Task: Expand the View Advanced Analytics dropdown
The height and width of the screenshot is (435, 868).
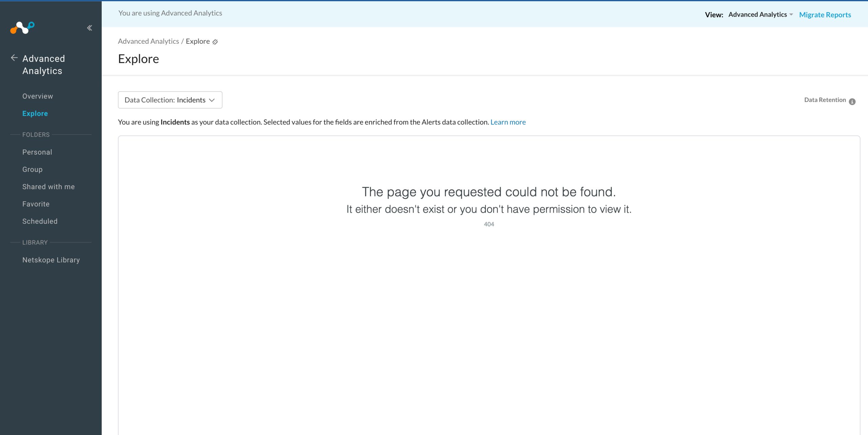Action: [x=760, y=15]
